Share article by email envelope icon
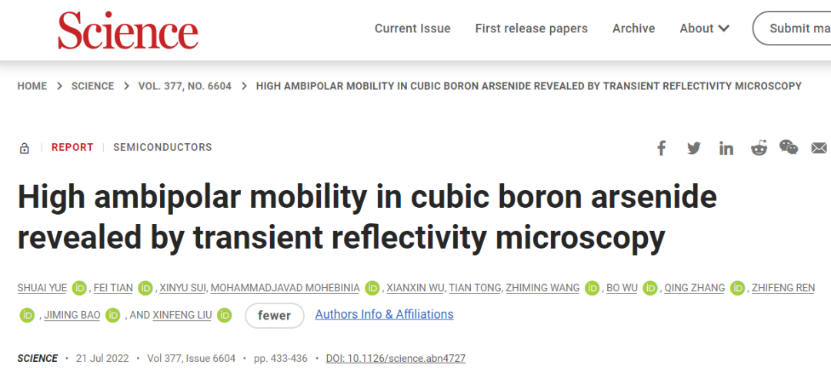 [819, 148]
